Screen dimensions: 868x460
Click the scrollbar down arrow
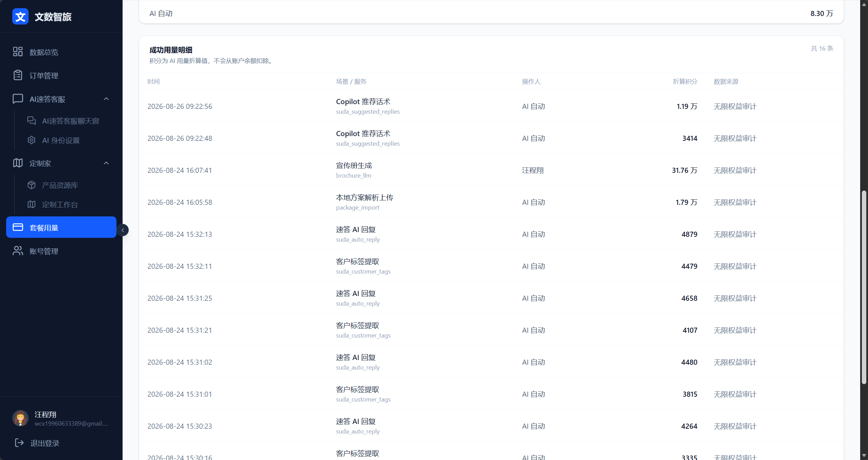(864, 455)
